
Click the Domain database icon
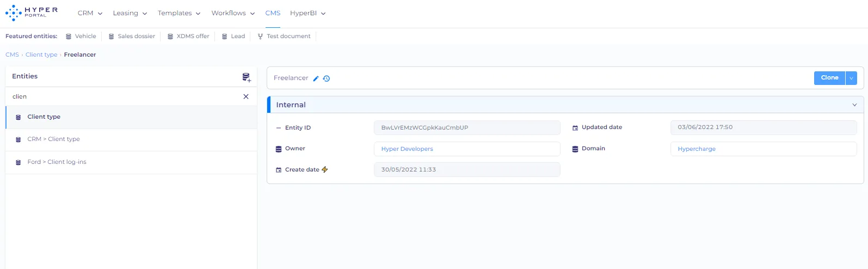click(x=575, y=149)
